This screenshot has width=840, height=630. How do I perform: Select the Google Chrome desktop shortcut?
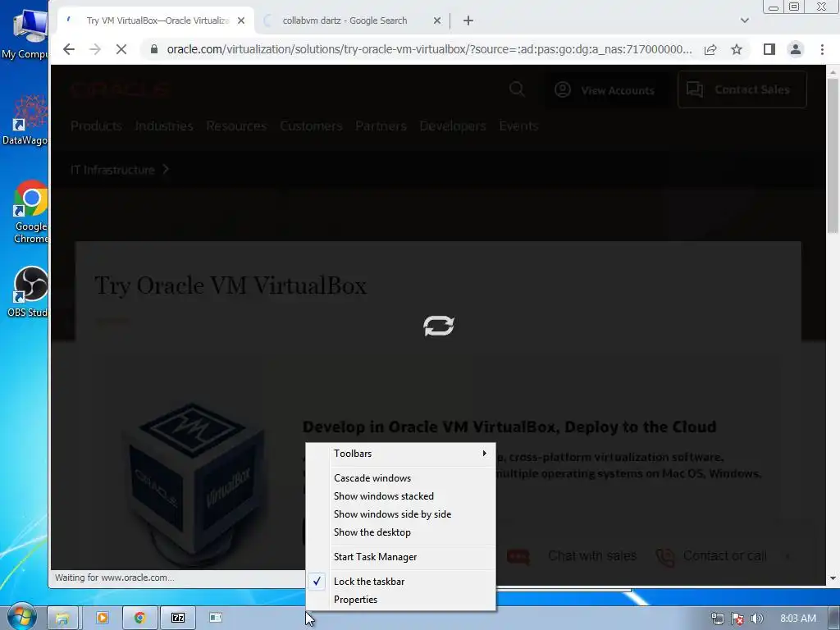click(30, 212)
